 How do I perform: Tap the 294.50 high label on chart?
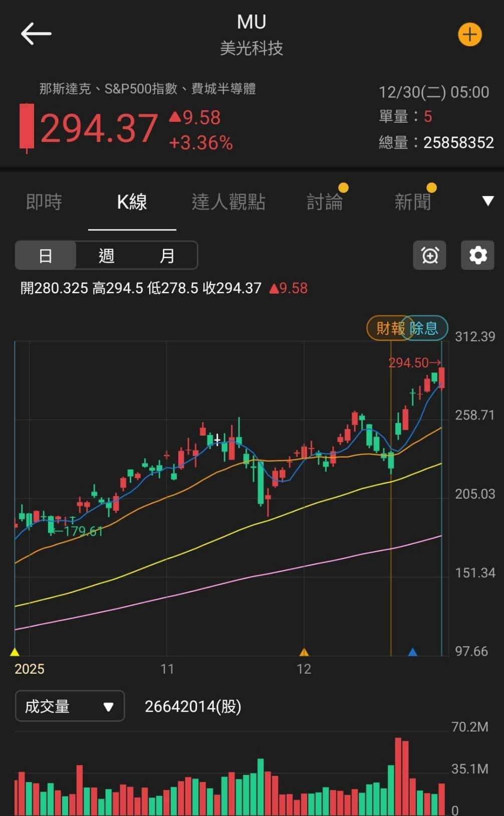click(414, 362)
